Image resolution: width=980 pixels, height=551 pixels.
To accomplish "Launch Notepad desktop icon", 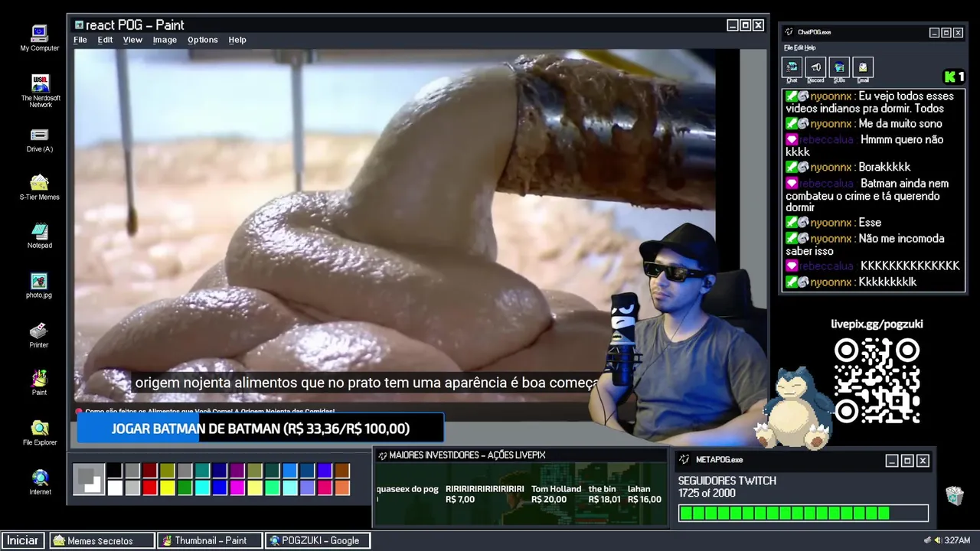I will (39, 236).
